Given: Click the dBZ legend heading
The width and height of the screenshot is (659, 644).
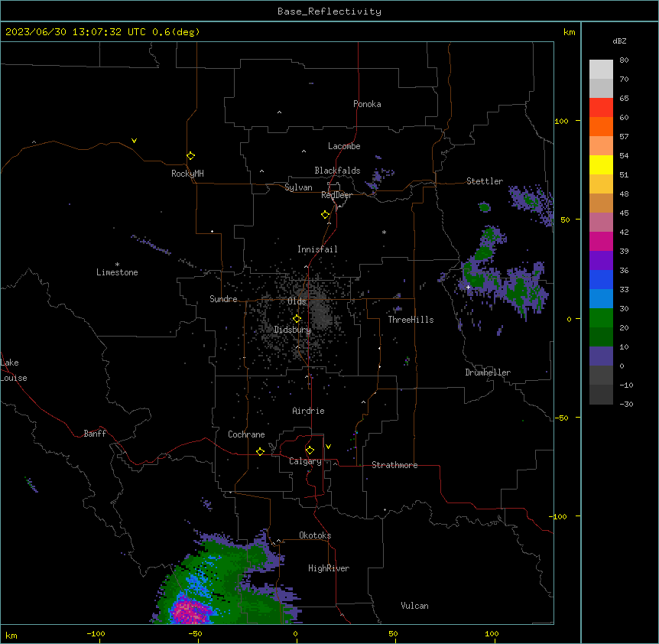Looking at the screenshot, I should [x=619, y=41].
